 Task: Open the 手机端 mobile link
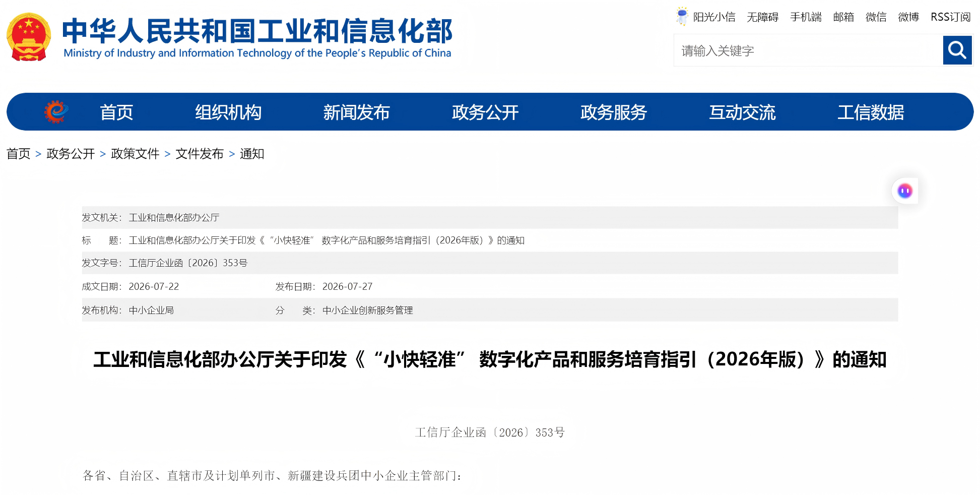(x=806, y=17)
